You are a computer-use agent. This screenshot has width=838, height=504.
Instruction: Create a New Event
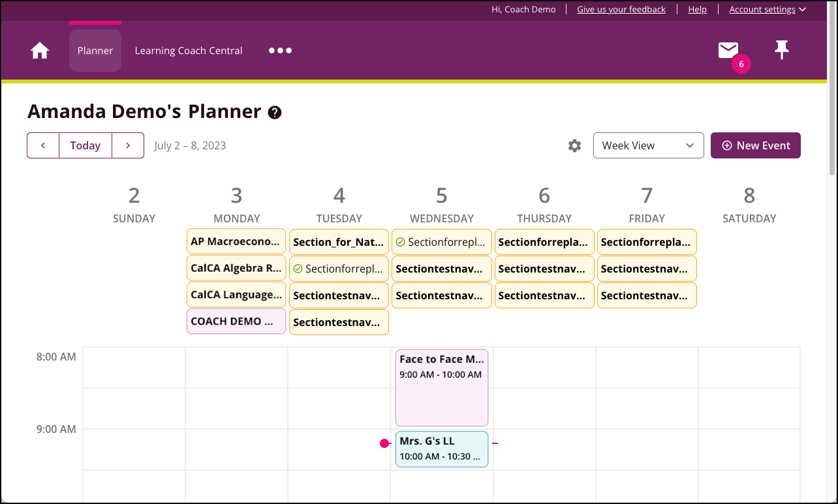[x=755, y=145]
